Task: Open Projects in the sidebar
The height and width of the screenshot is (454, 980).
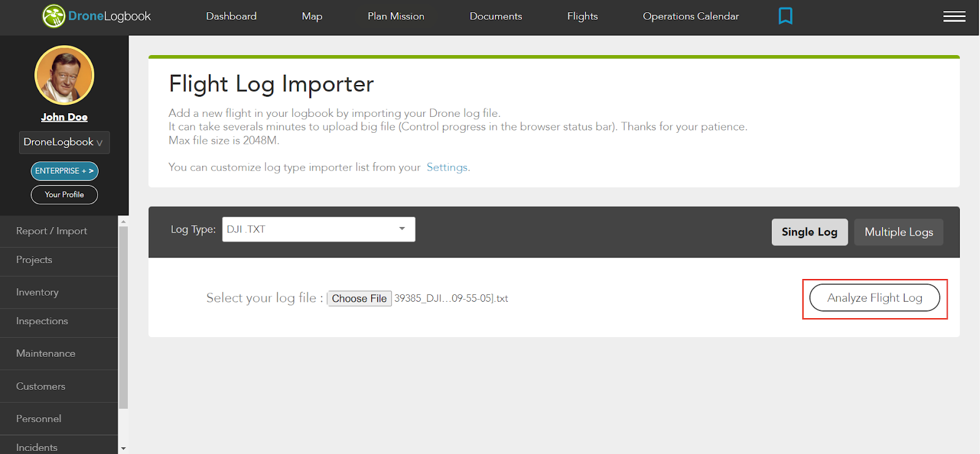Action: point(59,260)
